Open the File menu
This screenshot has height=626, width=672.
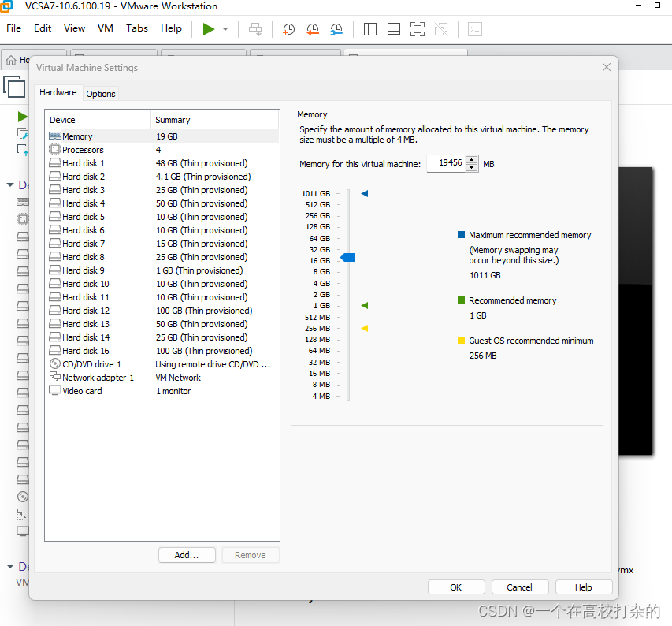pos(13,28)
